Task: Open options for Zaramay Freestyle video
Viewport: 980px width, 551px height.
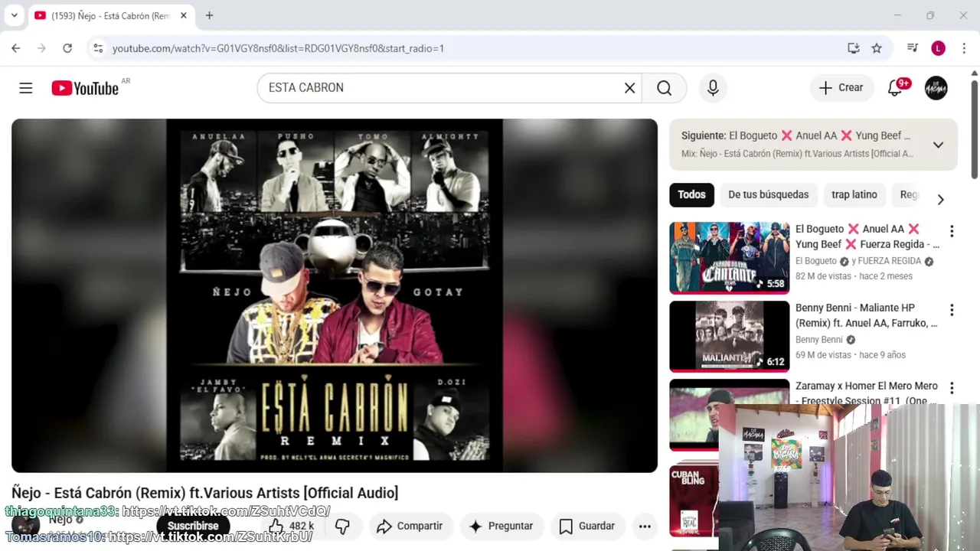Action: [952, 388]
